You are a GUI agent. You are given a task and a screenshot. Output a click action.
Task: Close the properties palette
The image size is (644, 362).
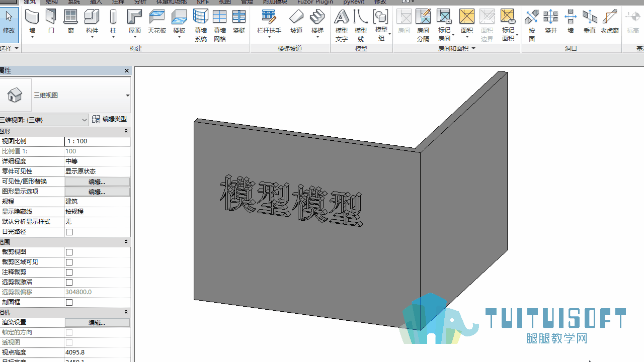(x=127, y=71)
